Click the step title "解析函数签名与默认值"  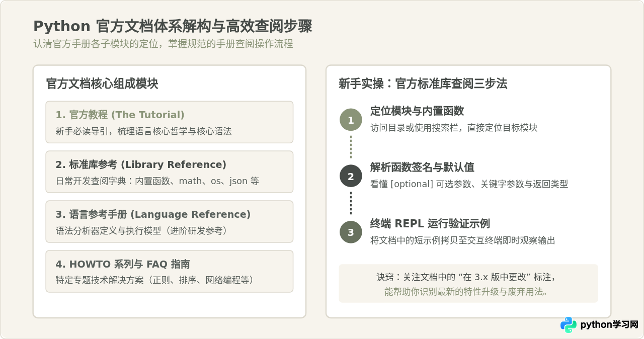click(422, 167)
